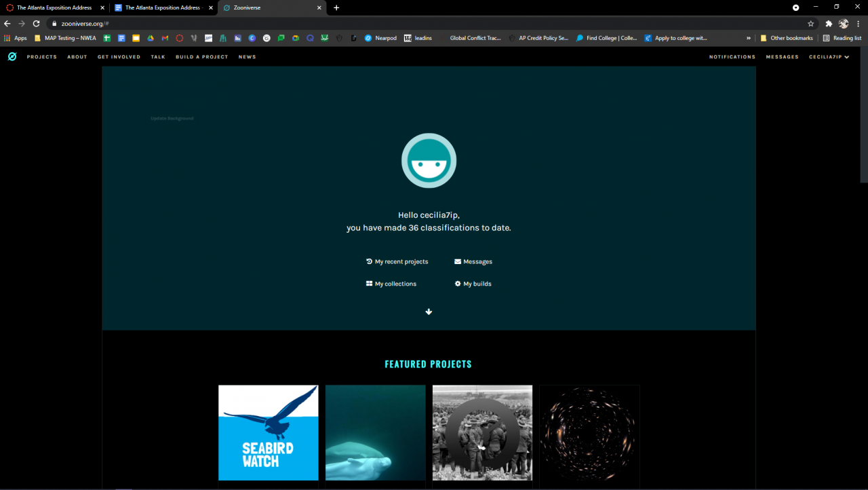868x490 pixels.
Task: Open the galaxy lensing project thumbnail
Action: pos(590,433)
